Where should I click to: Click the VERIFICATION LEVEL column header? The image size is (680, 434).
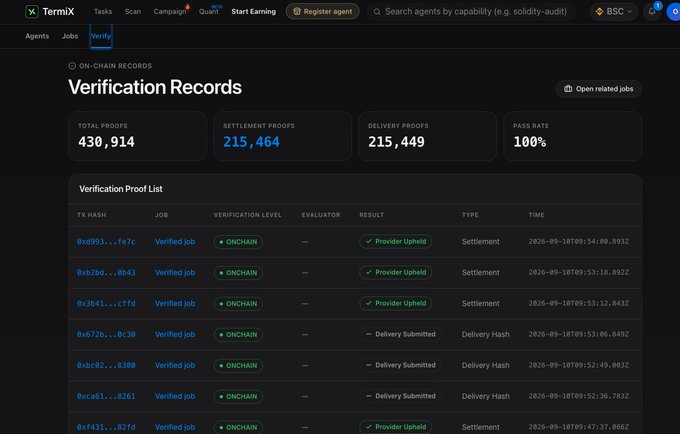click(248, 215)
